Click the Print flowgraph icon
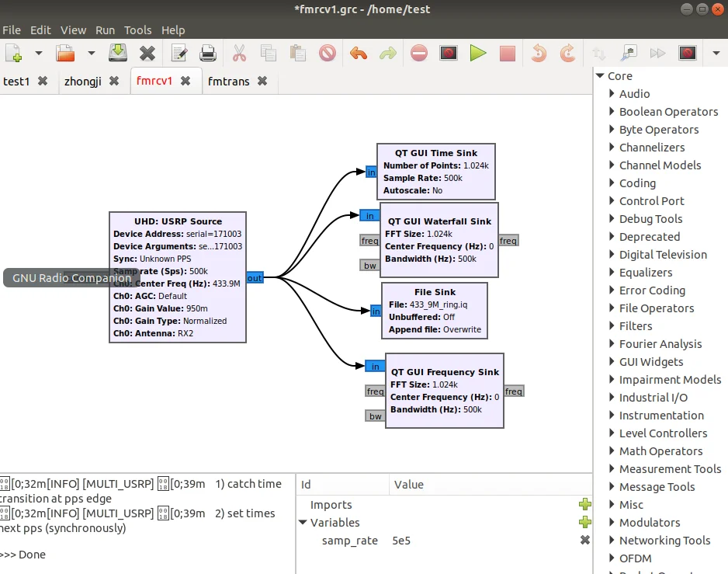728x574 pixels. point(208,53)
